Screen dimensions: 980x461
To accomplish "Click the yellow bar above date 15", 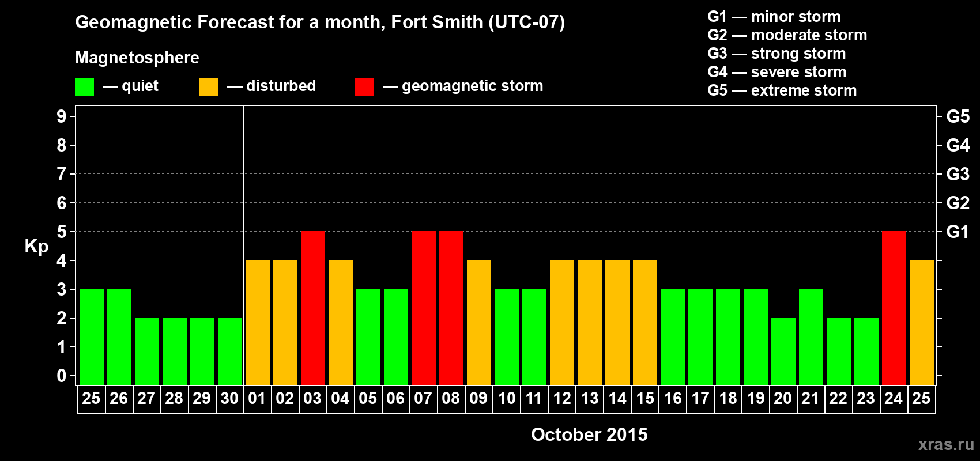I will (x=644, y=323).
